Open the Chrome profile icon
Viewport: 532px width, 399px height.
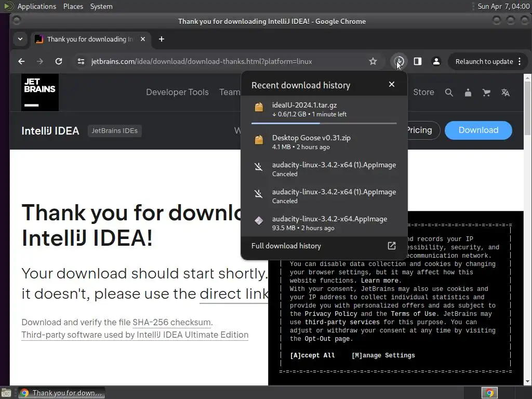pos(436,61)
